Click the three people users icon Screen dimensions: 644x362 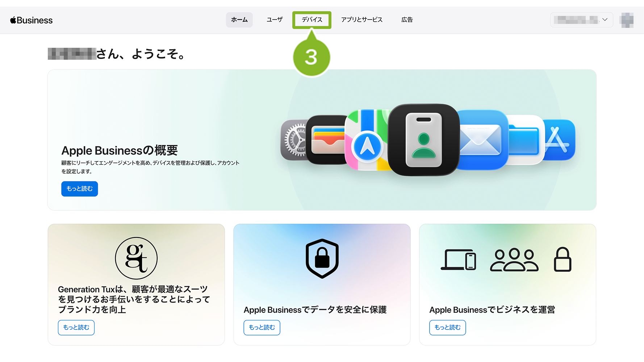tap(514, 260)
